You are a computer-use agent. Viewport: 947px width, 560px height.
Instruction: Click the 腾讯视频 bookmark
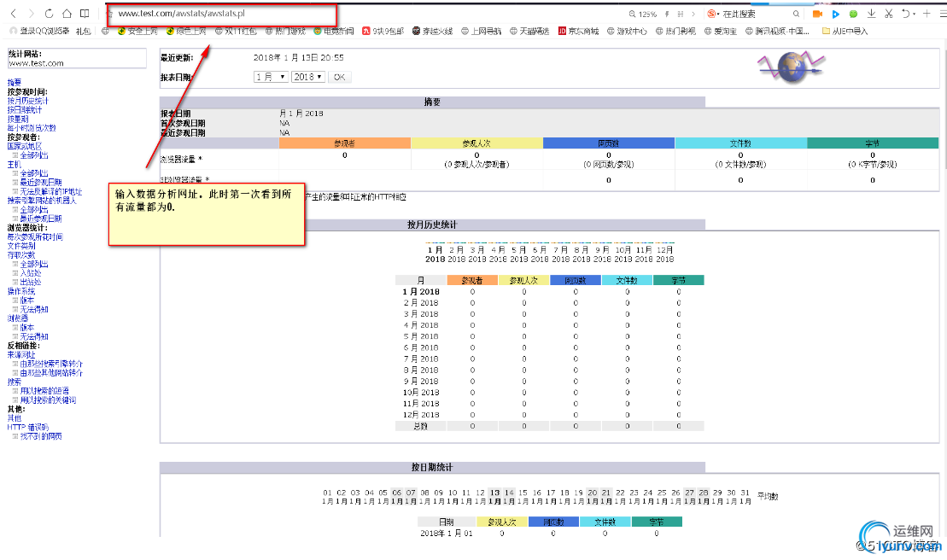pyautogui.click(x=777, y=31)
